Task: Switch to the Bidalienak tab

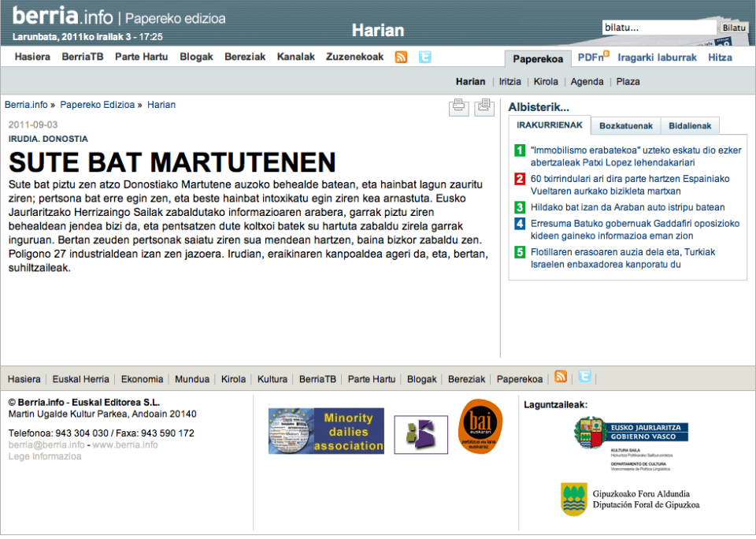Action: [x=690, y=126]
